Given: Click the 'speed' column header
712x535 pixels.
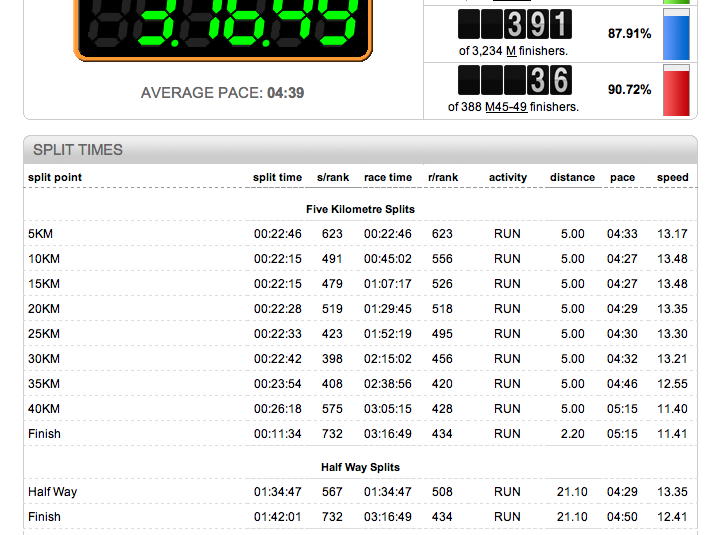Looking at the screenshot, I should pyautogui.click(x=672, y=177).
